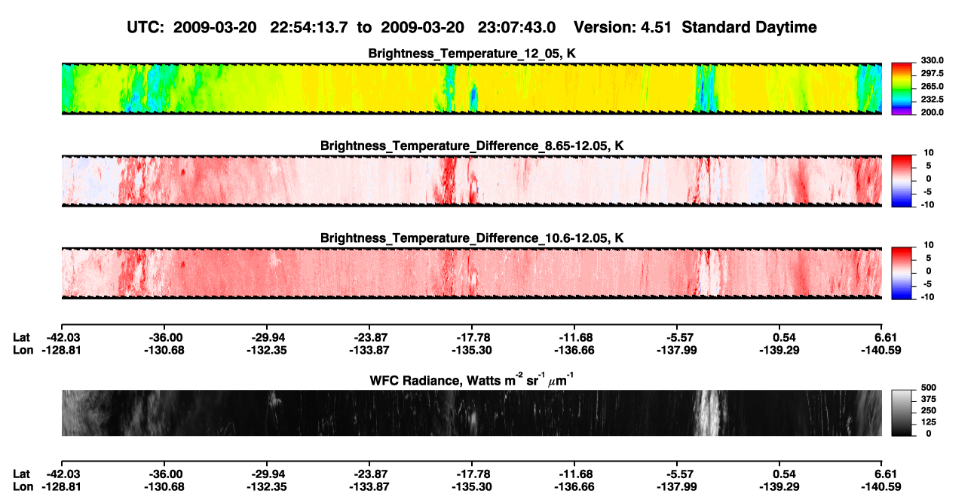Click the -5.57 latitude tick on upper axis
This screenshot has height=503, width=980.
[x=677, y=339]
